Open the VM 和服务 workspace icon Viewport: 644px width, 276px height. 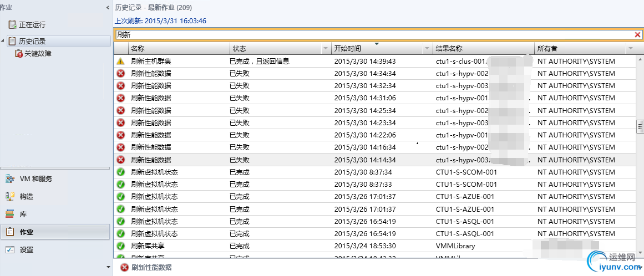coord(9,178)
